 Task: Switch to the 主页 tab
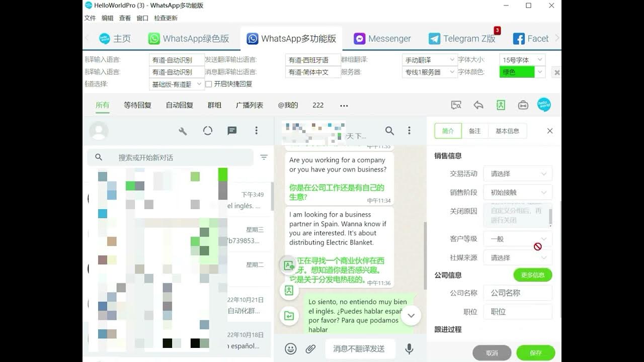[x=115, y=39]
